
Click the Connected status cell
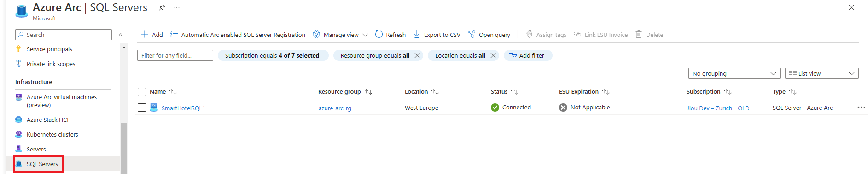click(x=511, y=108)
